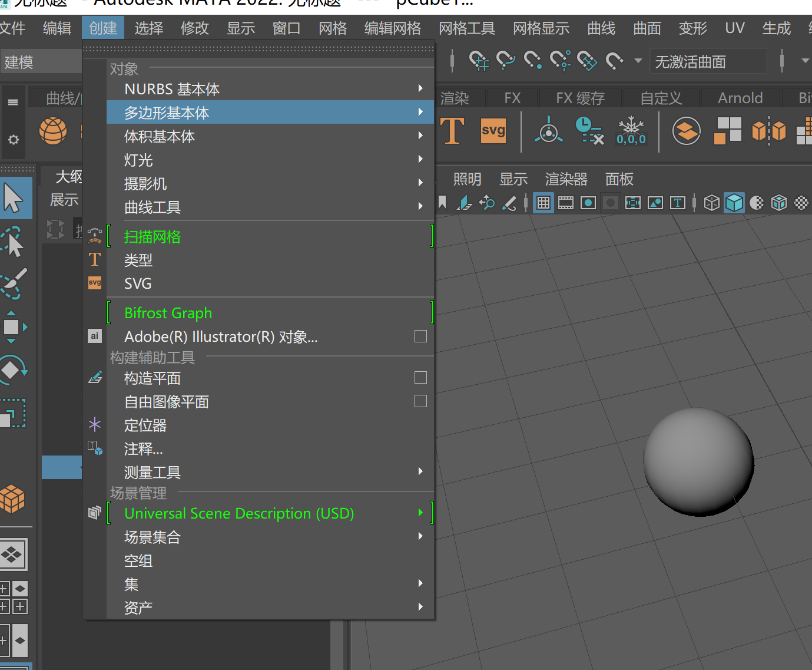Enable wireframe display in viewport
Image resolution: width=812 pixels, height=670 pixels.
[712, 203]
